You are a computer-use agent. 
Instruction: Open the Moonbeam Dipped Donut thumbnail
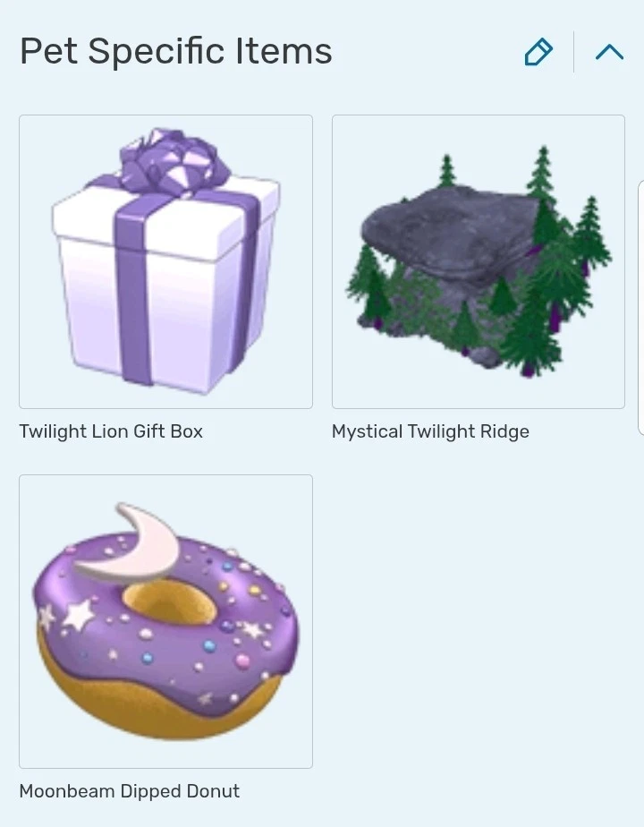tap(166, 621)
